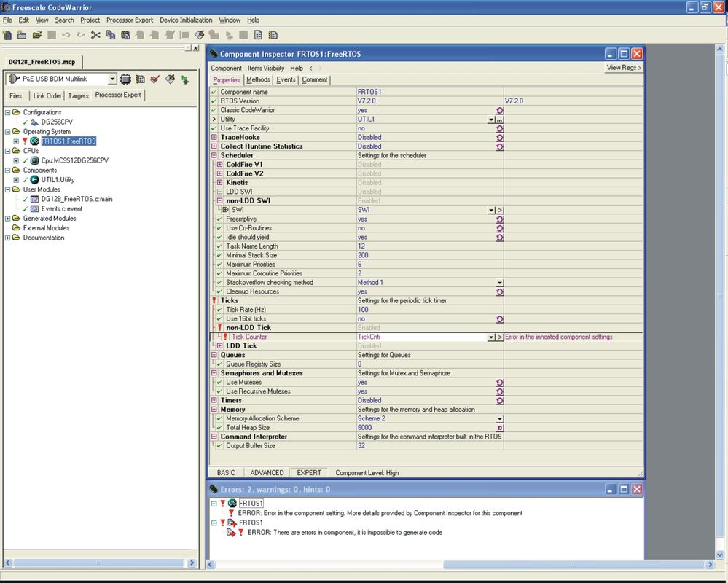The height and width of the screenshot is (583, 728).
Task: Expand the ColdFire V1 group
Action: coord(219,164)
